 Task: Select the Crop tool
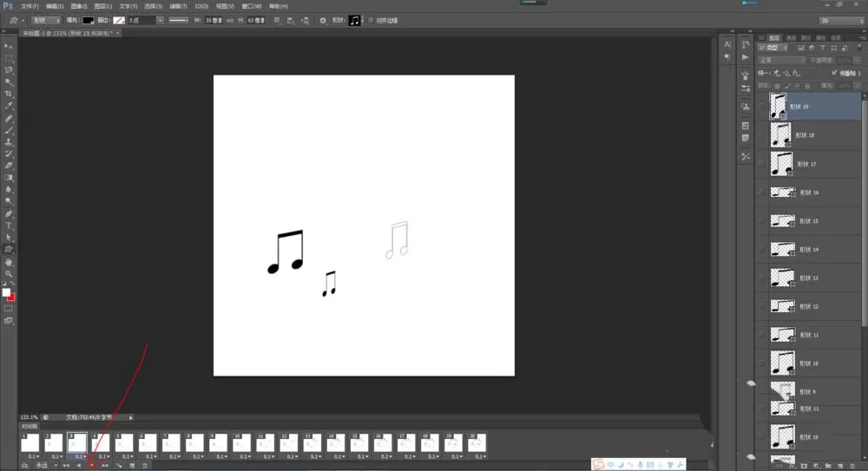[9, 94]
